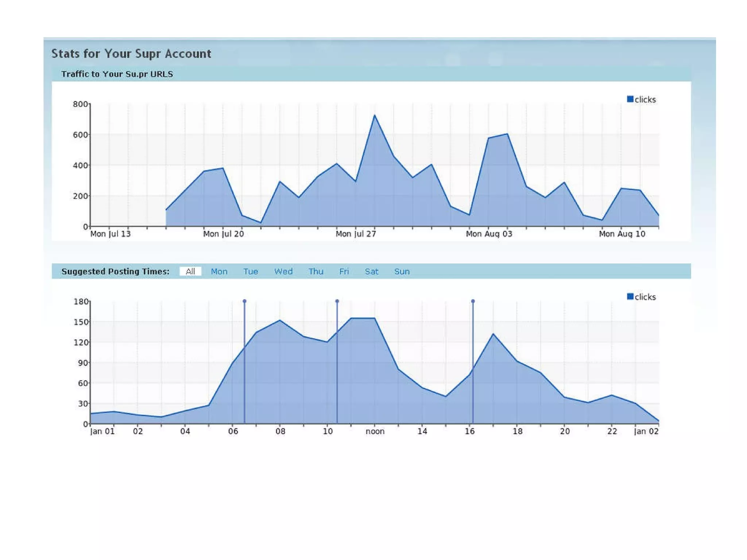Screen dimensions: 747x560
Task: Click the Stats for Your Supr Account title
Action: tap(131, 54)
